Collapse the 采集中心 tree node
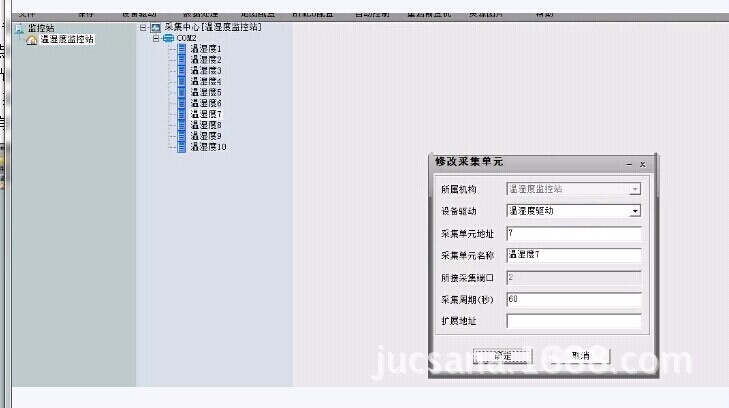 coord(143,27)
